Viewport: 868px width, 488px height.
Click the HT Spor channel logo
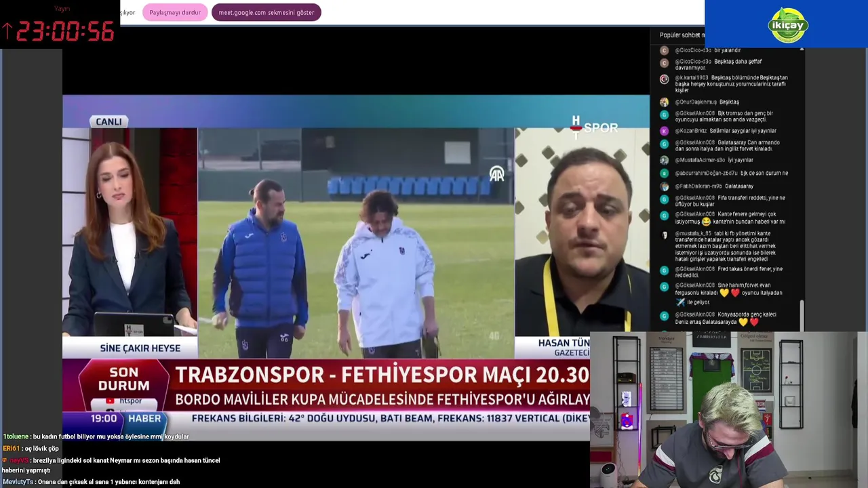pyautogui.click(x=594, y=127)
